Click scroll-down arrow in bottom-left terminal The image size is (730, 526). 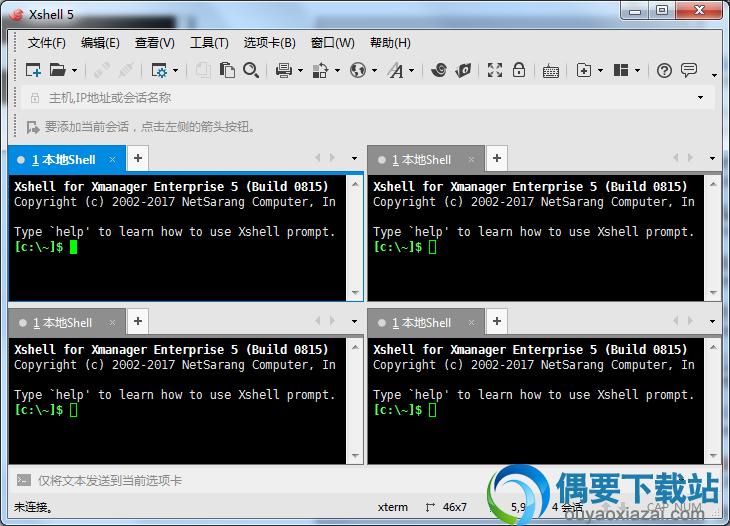355,456
